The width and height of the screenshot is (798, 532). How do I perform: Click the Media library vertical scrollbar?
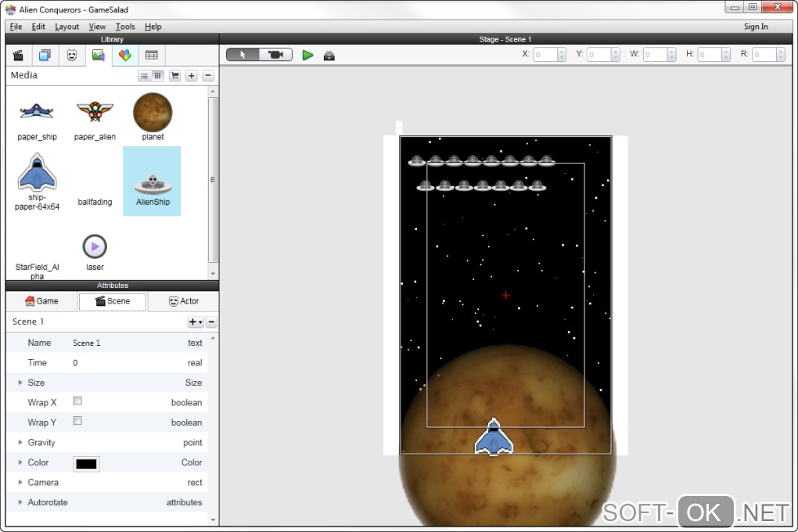tap(213, 180)
